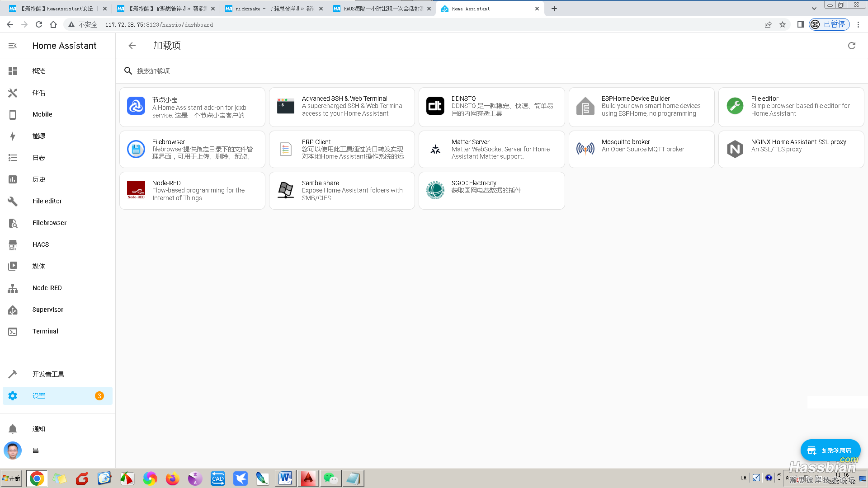Open CAD app from the taskbar
This screenshot has height=488, width=868.
click(x=218, y=479)
